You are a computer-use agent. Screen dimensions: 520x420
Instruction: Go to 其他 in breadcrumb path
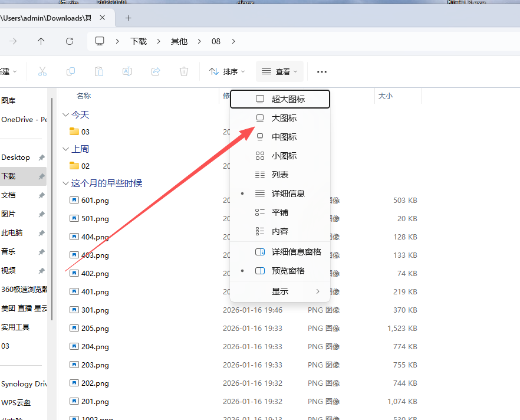coord(179,41)
